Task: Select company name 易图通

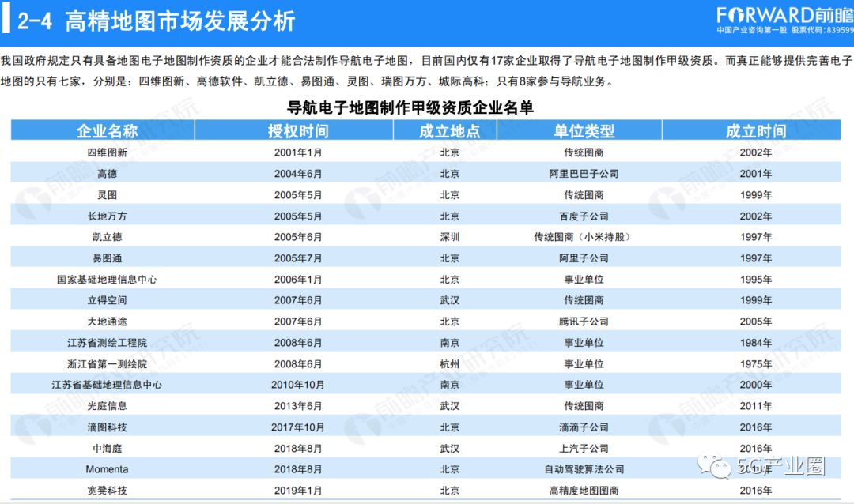Action: point(107,258)
